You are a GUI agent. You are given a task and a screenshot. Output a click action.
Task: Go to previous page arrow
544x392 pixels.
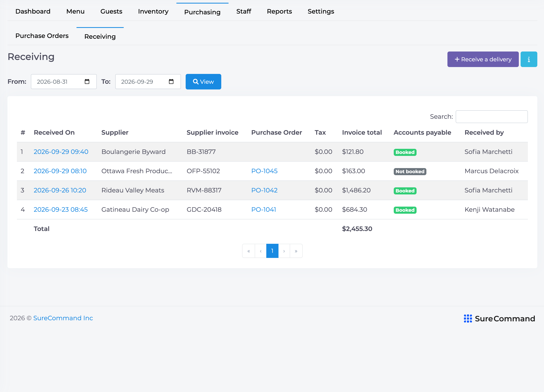coord(260,251)
